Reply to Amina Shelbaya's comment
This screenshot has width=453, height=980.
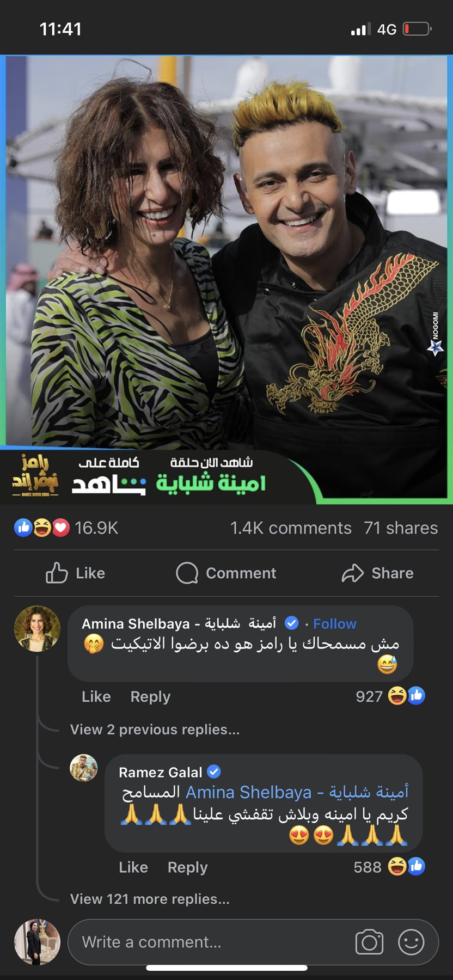(150, 696)
